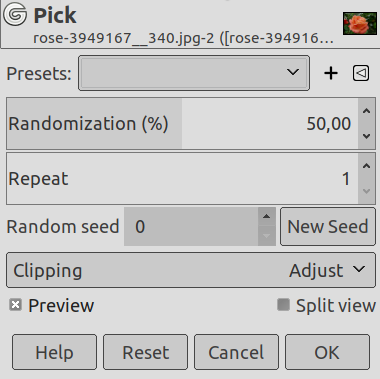
Task: Confirm with the OK button
Action: pyautogui.click(x=327, y=352)
